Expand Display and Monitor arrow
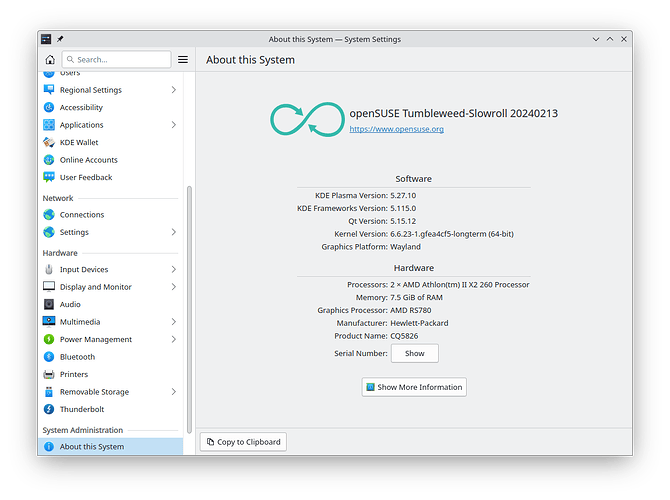Viewport: 670px width, 500px height. (x=173, y=287)
